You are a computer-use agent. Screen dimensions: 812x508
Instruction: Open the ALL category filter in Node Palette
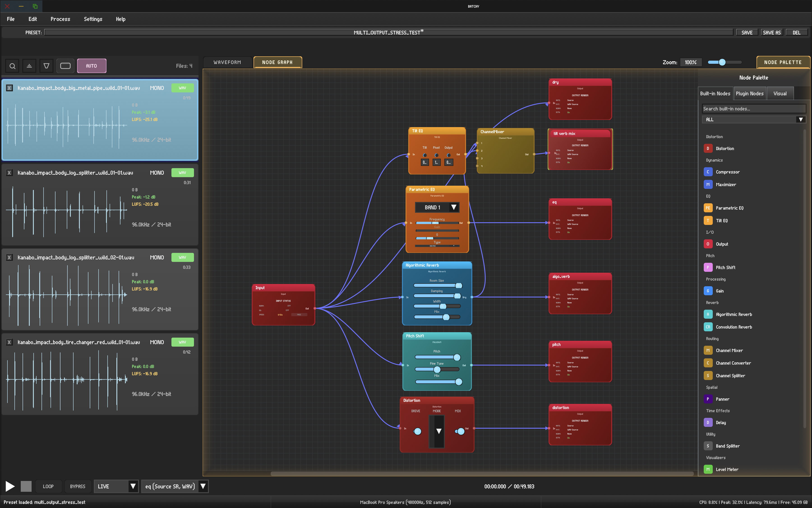[x=753, y=119]
